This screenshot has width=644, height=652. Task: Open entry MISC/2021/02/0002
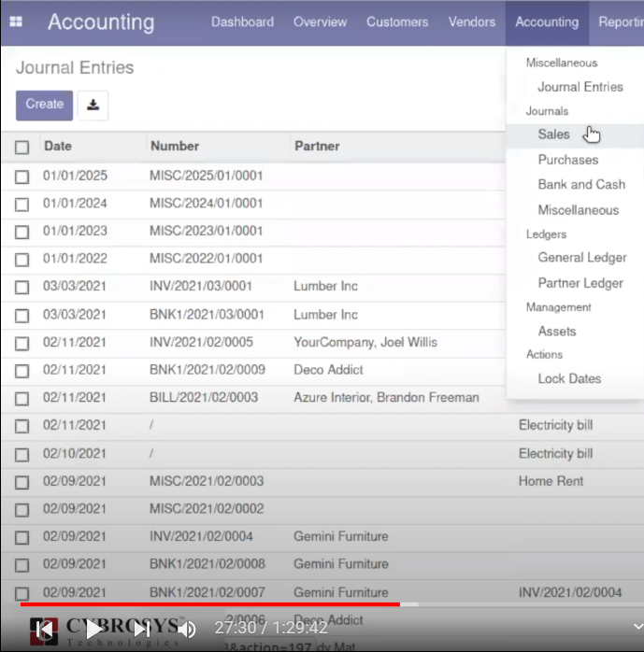tap(207, 508)
